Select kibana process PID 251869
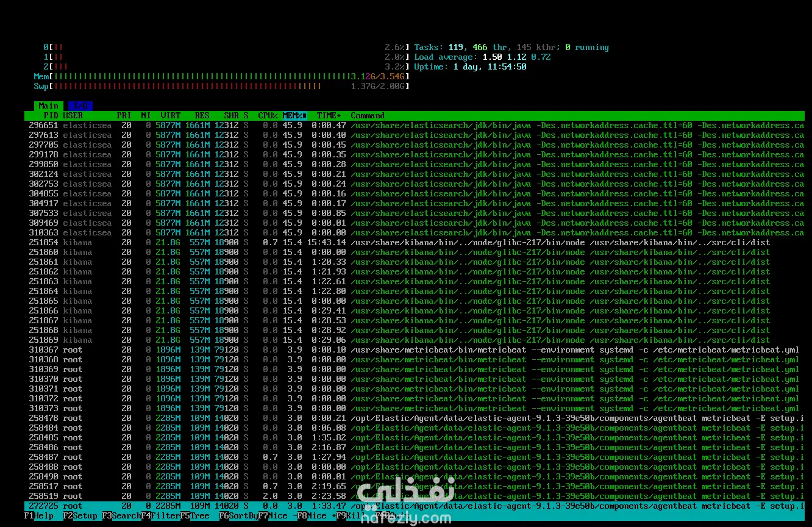 (x=415, y=340)
